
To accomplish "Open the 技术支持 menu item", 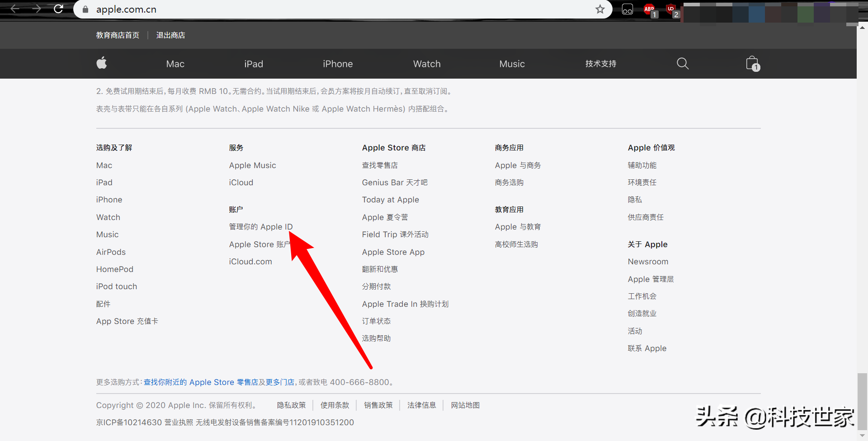I will click(600, 64).
